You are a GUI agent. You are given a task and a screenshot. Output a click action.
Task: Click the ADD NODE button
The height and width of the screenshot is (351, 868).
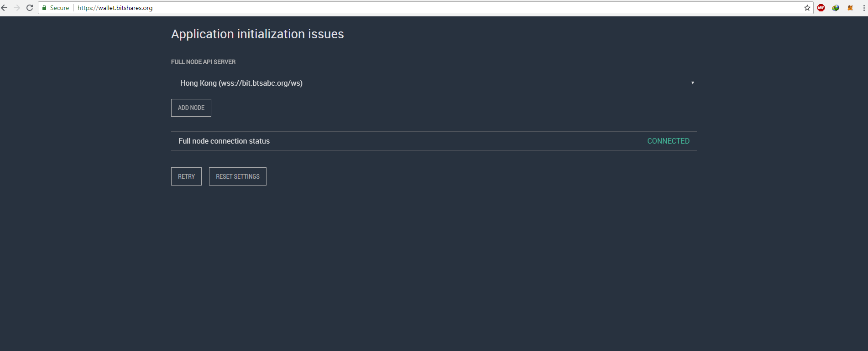tap(191, 108)
